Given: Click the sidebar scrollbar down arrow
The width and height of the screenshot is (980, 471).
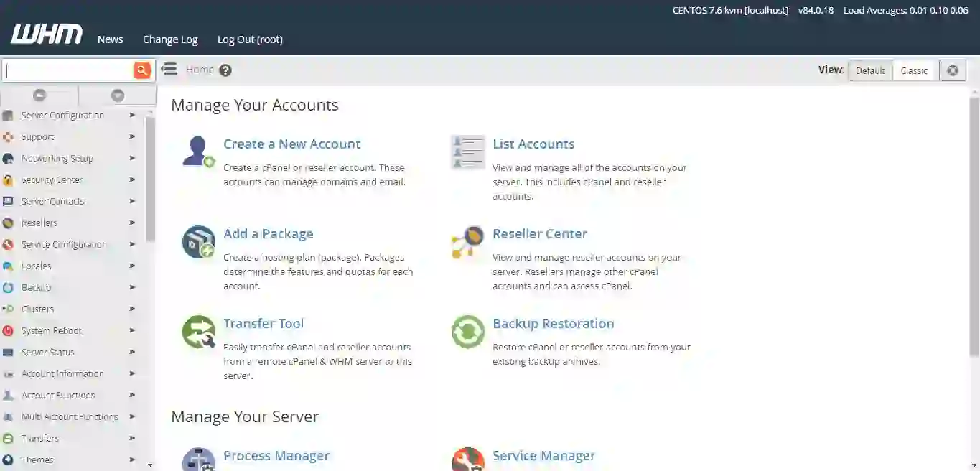Looking at the screenshot, I should coord(150,465).
